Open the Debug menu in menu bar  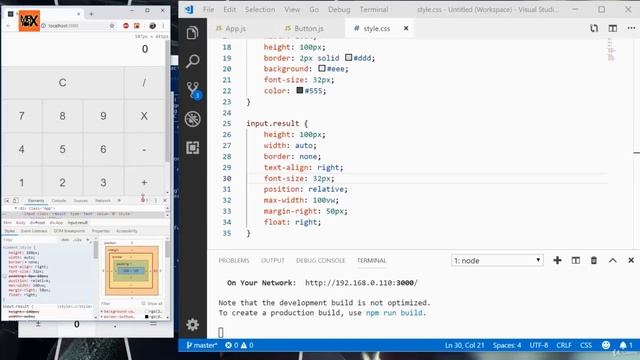pyautogui.click(x=339, y=9)
